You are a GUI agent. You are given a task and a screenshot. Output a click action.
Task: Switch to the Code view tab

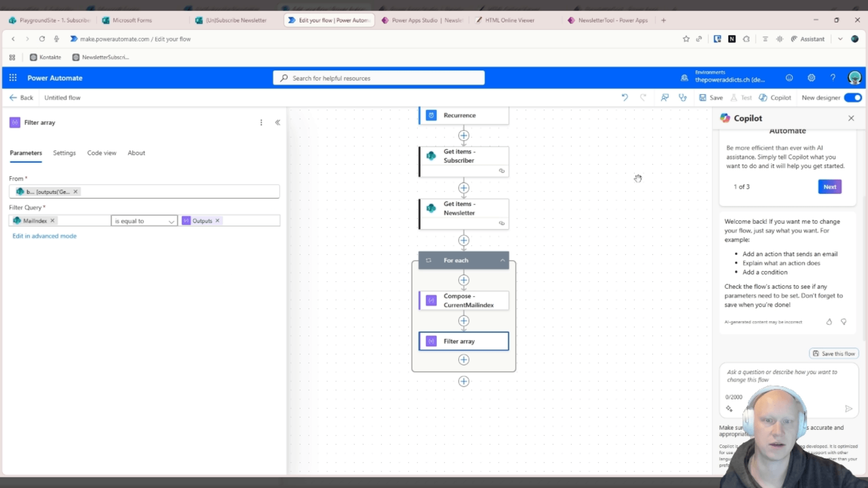tap(102, 153)
